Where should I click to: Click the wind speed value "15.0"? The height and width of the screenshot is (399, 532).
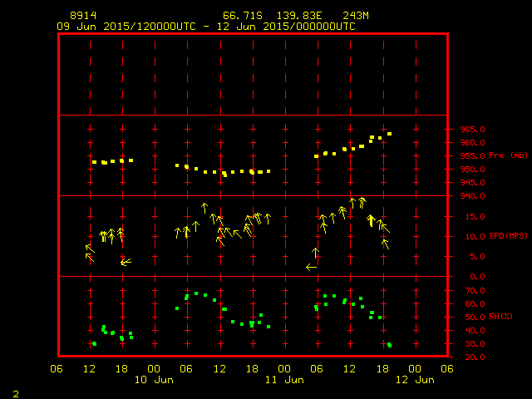(x=475, y=216)
